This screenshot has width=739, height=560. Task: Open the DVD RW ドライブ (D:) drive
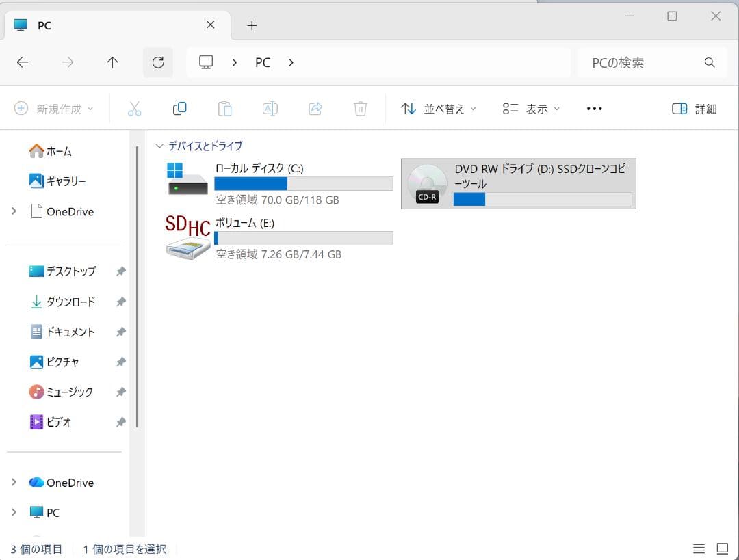(x=518, y=183)
